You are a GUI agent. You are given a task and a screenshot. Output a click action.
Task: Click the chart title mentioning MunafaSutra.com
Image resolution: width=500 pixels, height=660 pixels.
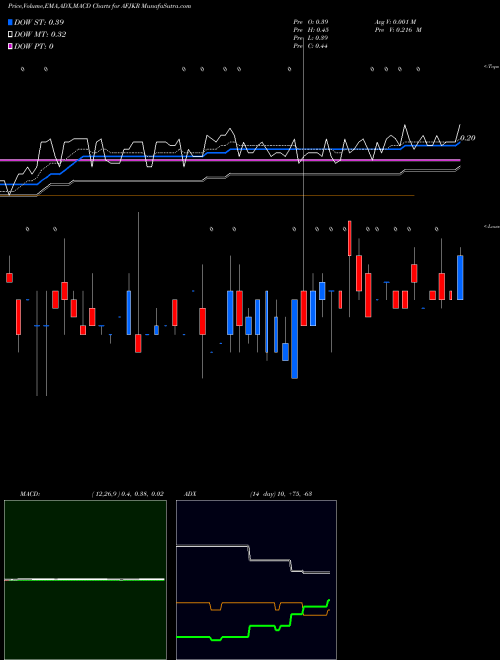pos(99,6)
